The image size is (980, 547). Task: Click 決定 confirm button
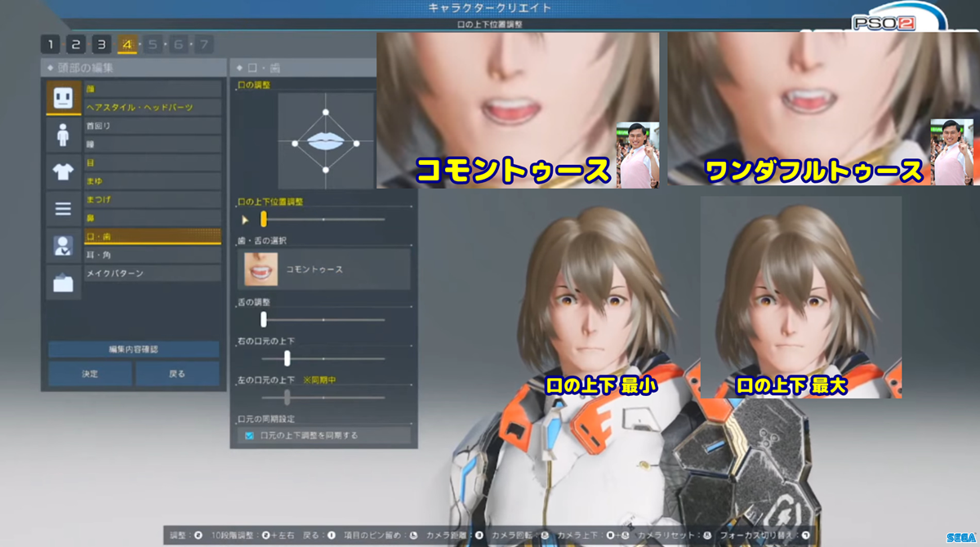coord(90,374)
